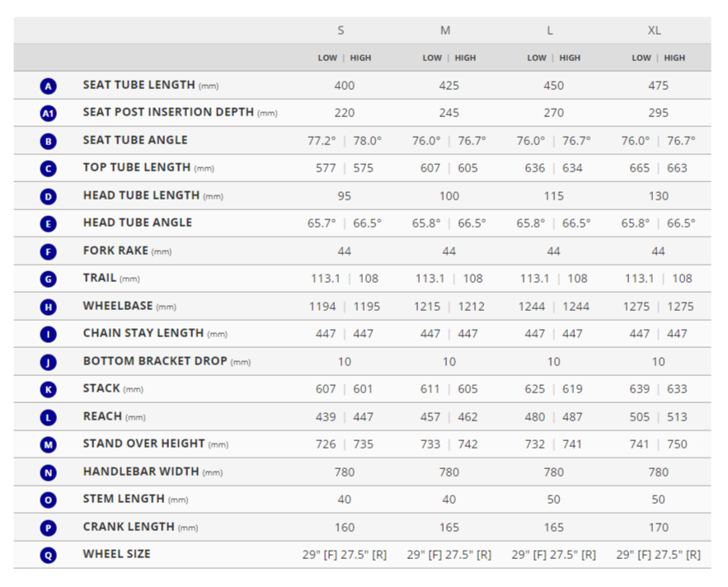
Task: Select the XL size column header
Action: point(654,31)
